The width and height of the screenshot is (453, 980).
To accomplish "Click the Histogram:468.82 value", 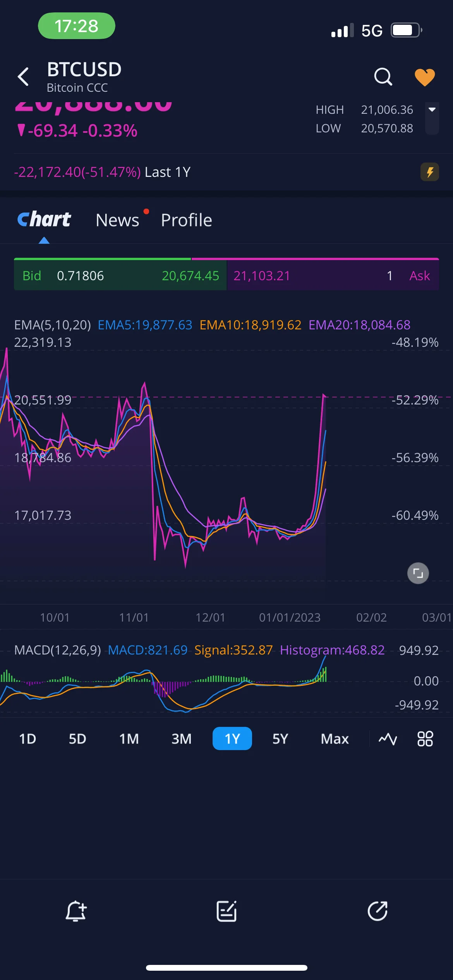I will click(332, 650).
